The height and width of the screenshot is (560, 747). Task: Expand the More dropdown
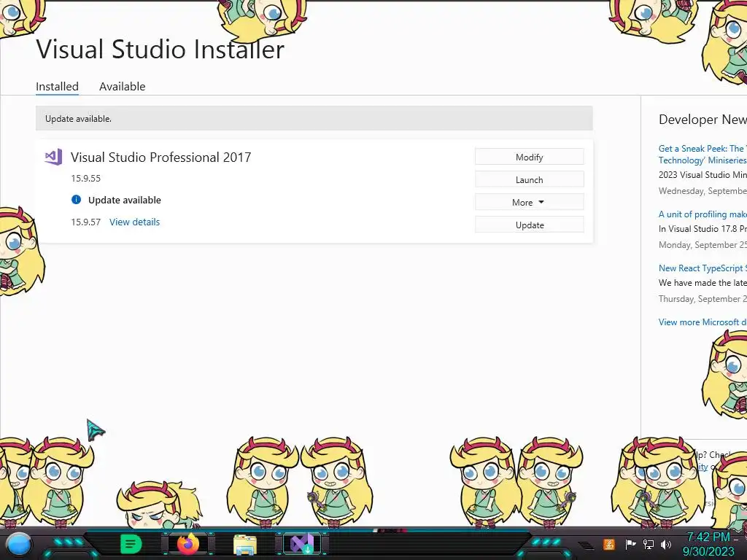pos(530,202)
